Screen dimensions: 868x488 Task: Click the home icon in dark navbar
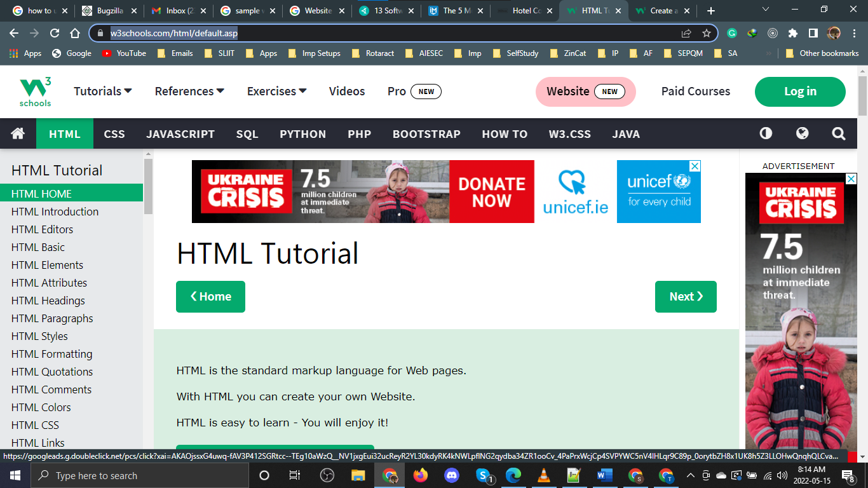click(18, 133)
